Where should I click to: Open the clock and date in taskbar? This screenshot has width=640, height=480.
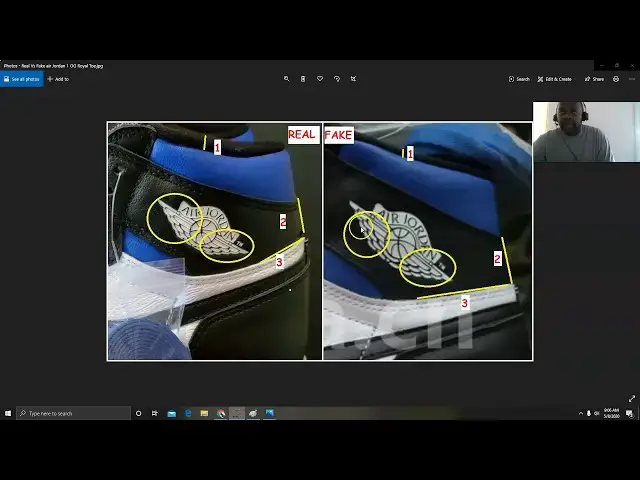[611, 413]
